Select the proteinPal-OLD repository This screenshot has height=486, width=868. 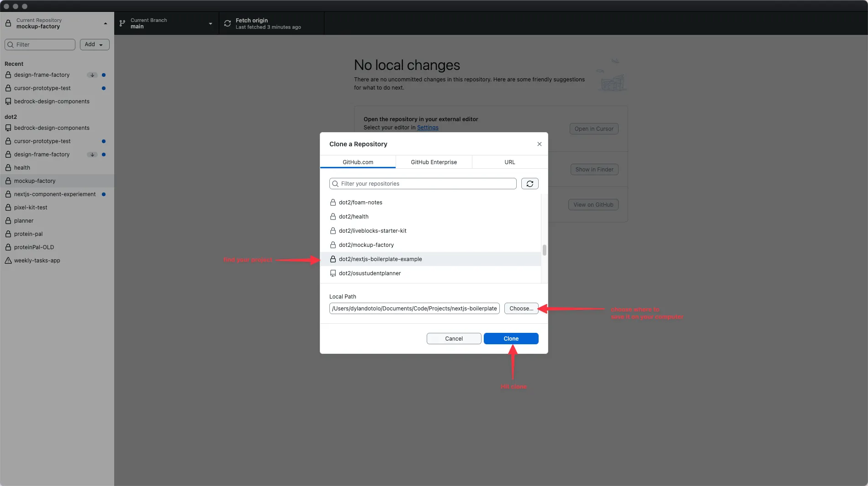click(57, 247)
